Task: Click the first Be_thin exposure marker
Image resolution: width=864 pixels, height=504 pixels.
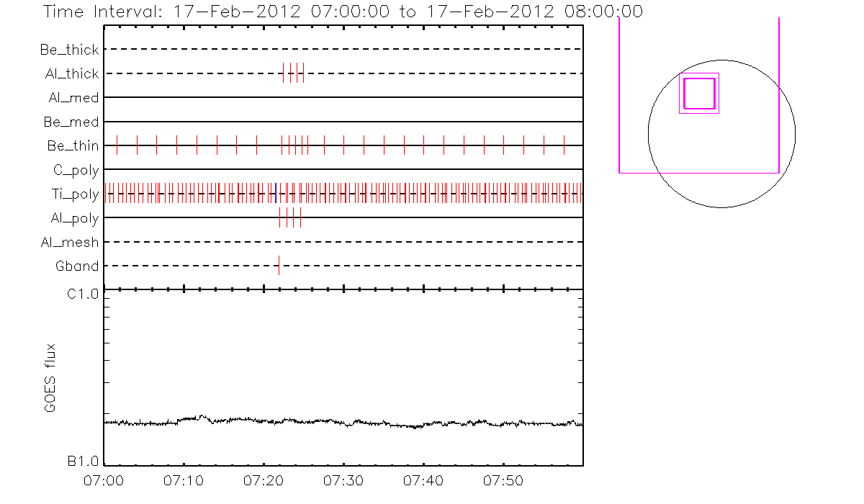Action: point(117,145)
